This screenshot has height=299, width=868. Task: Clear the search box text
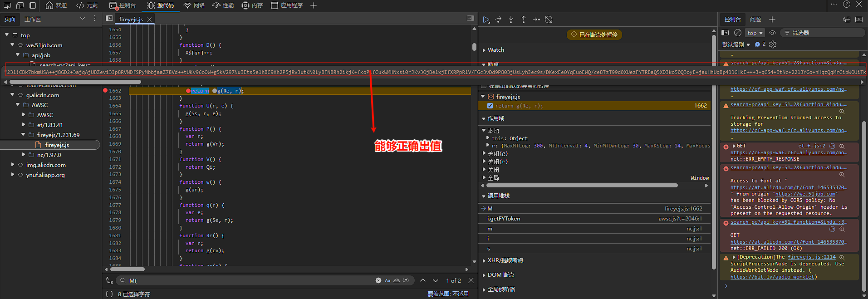click(378, 280)
